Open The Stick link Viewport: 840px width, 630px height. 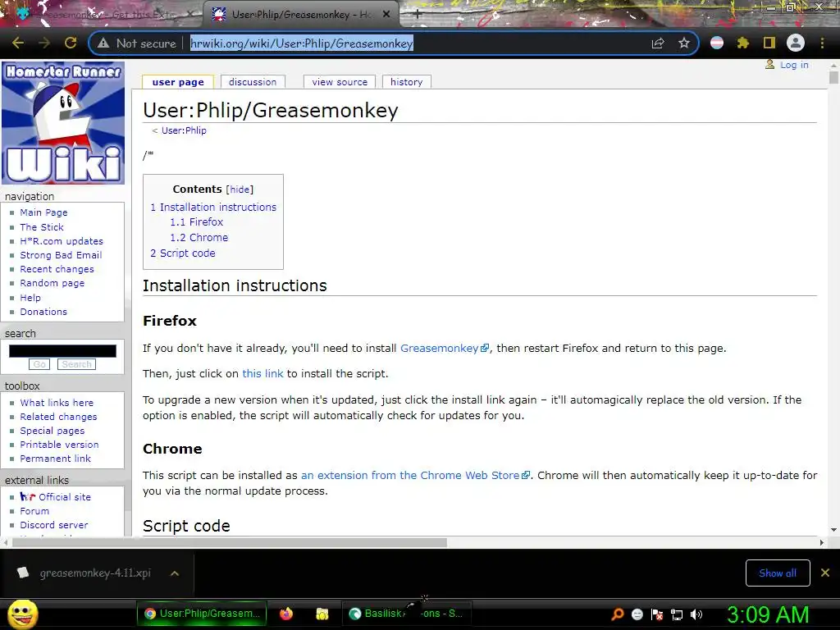tap(42, 227)
